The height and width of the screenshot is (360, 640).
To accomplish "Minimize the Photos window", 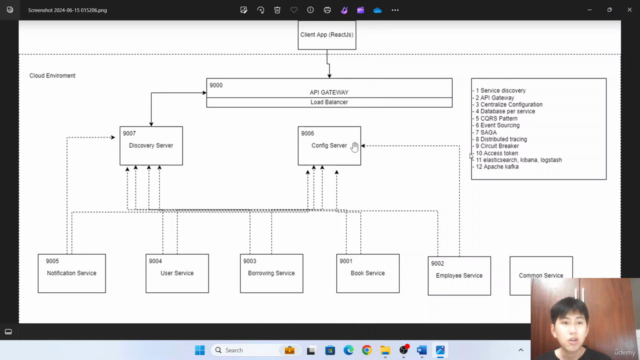I will tap(589, 10).
